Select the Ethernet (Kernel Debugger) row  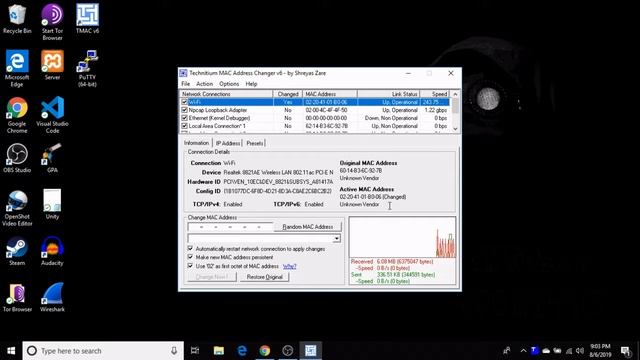tap(315, 118)
